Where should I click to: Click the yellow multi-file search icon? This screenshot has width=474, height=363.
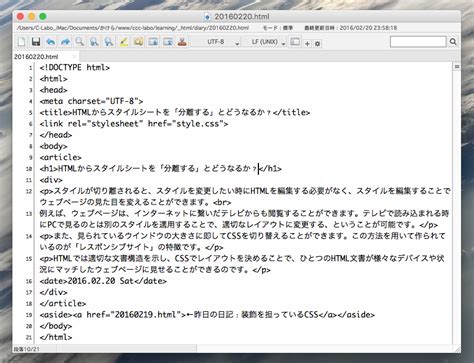(x=138, y=42)
